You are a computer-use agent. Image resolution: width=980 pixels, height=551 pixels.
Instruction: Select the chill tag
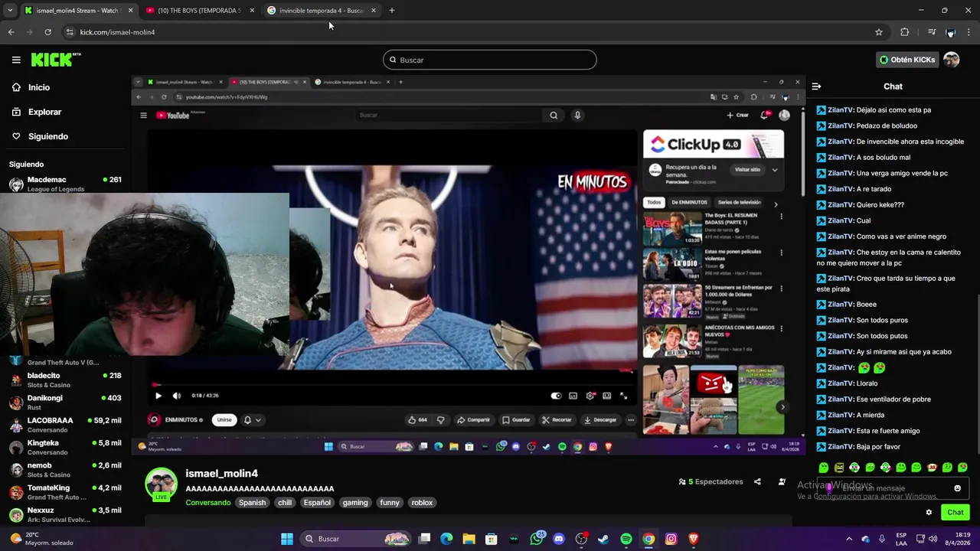285,503
